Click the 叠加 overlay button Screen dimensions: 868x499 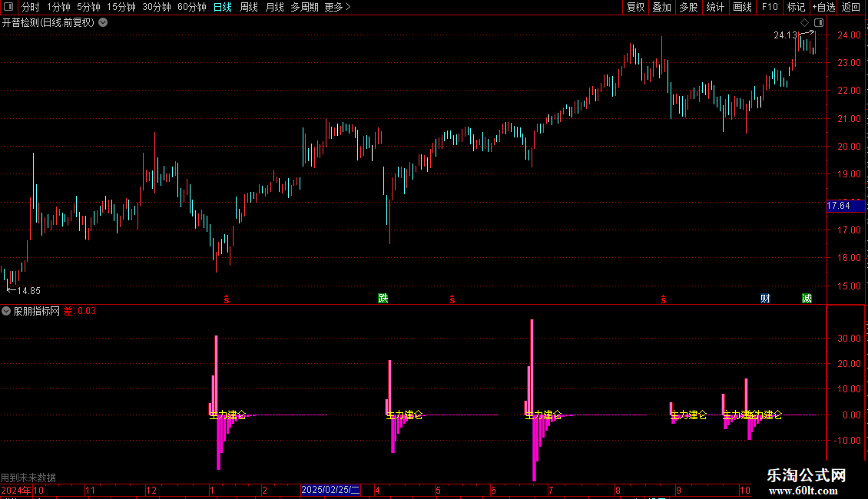(x=661, y=7)
